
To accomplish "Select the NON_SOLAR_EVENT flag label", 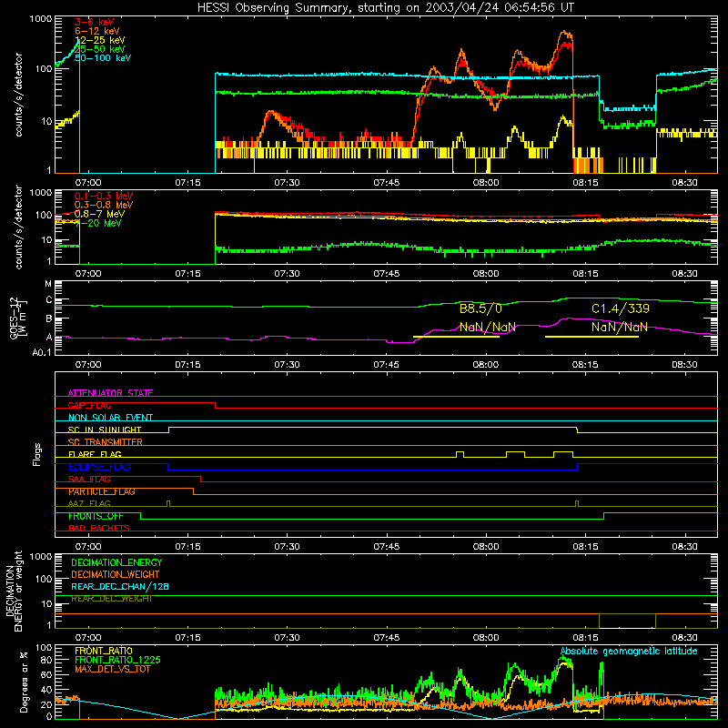I will coord(110,418).
